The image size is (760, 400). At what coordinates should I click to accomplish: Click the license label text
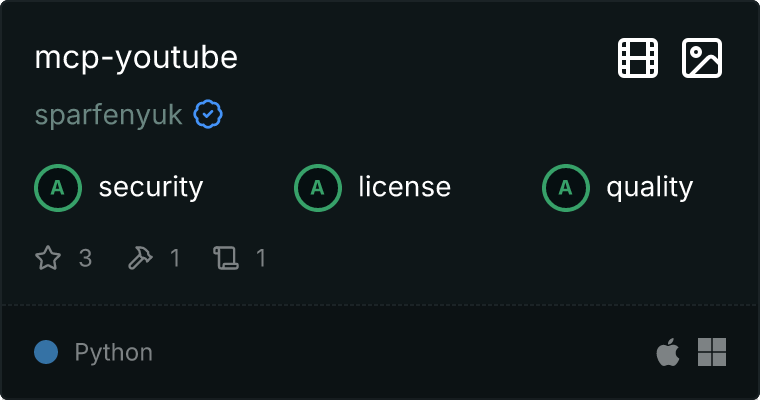(x=404, y=187)
